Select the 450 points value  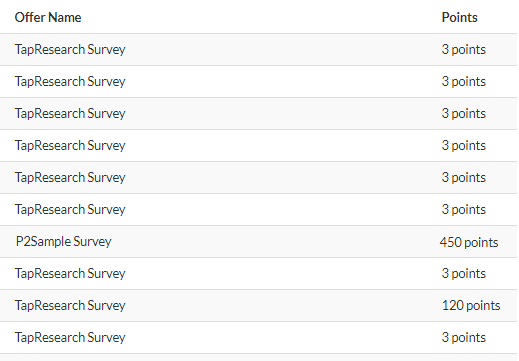(469, 242)
